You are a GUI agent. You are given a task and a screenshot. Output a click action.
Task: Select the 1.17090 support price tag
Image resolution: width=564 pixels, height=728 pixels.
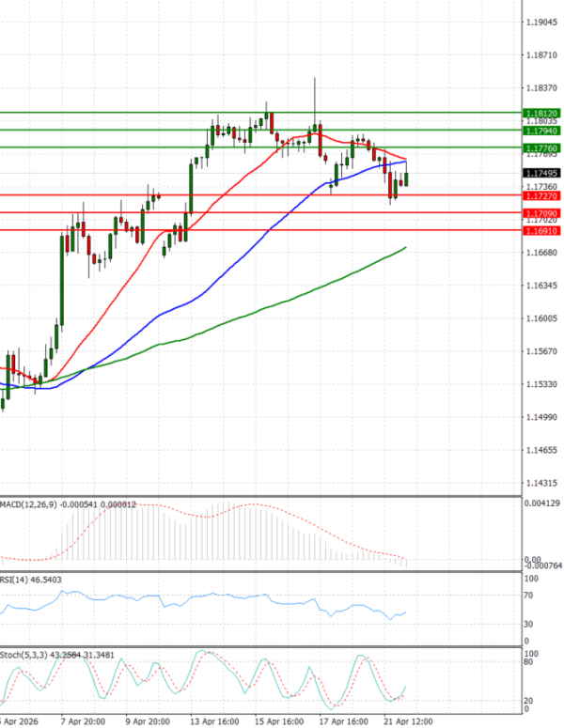click(x=541, y=213)
